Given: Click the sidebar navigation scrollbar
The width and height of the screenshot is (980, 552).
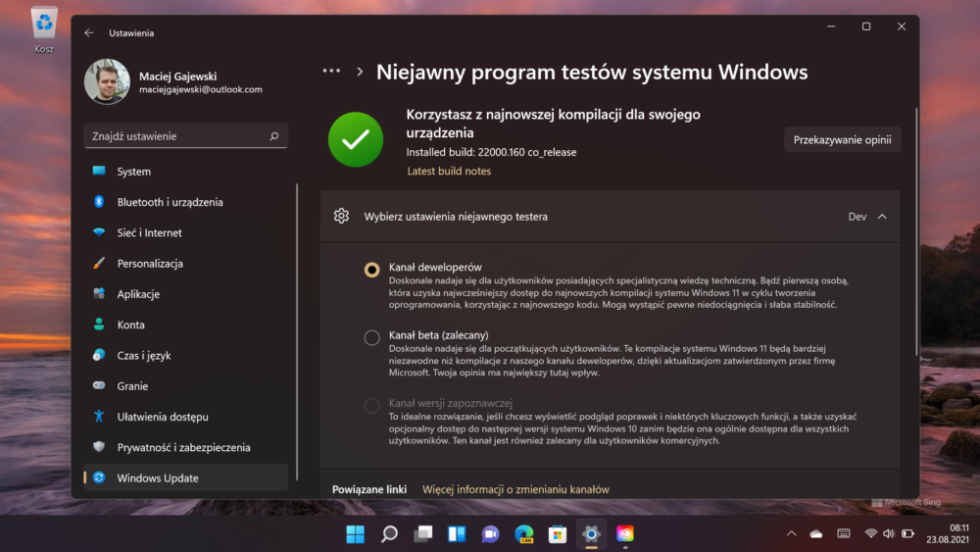Looking at the screenshot, I should [297, 332].
